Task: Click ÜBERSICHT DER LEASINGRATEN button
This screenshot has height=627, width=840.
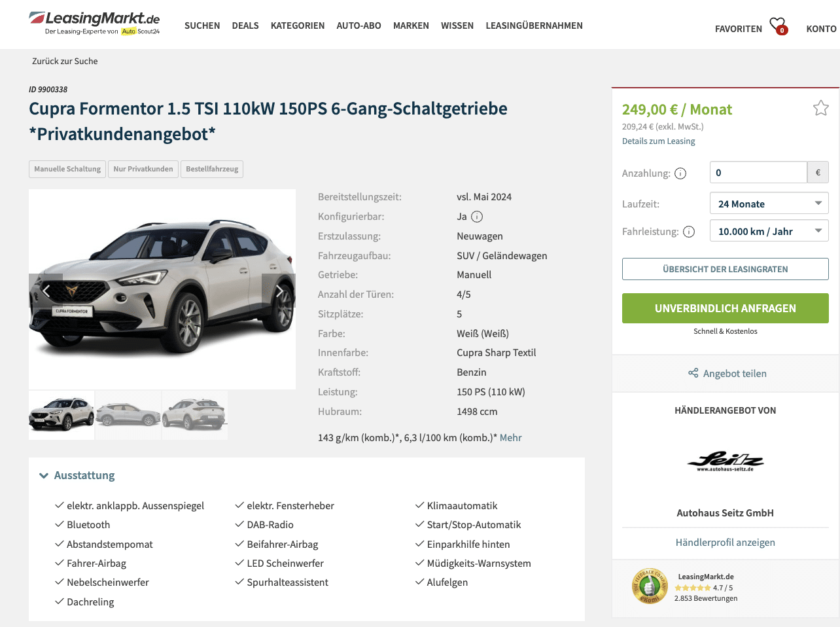Action: pos(726,269)
